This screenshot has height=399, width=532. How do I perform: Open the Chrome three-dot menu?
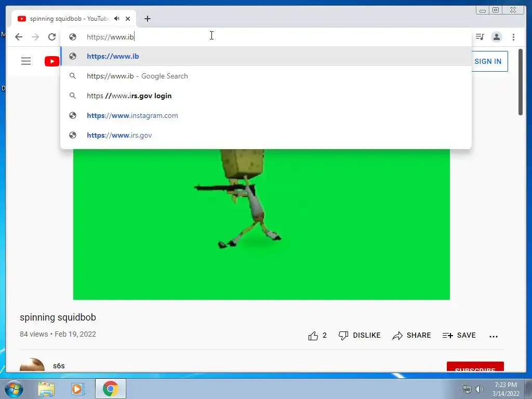[513, 37]
